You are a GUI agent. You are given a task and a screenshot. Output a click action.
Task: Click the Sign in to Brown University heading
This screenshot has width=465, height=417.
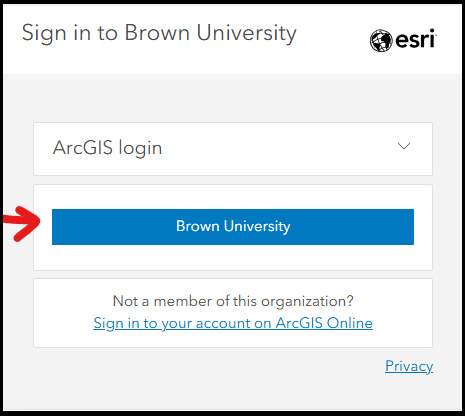point(159,34)
